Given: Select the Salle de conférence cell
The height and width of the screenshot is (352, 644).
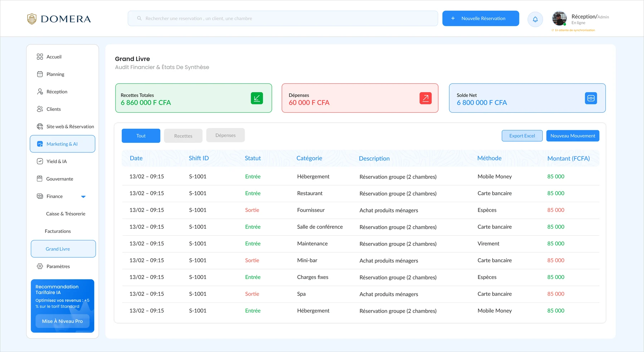Looking at the screenshot, I should tap(320, 227).
